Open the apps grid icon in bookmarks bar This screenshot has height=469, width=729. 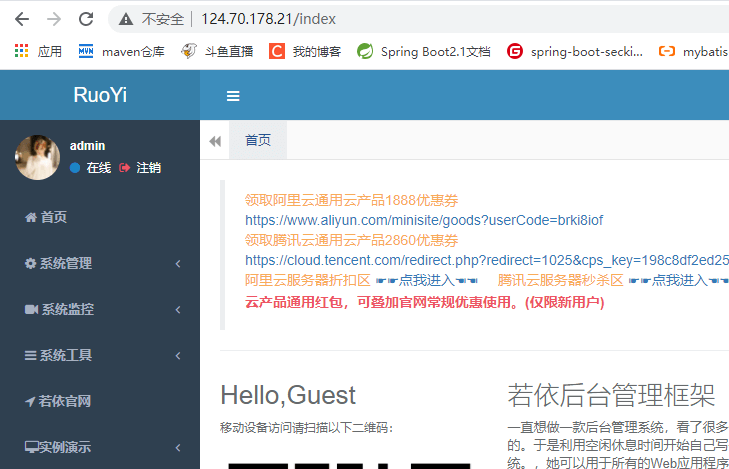[x=21, y=51]
